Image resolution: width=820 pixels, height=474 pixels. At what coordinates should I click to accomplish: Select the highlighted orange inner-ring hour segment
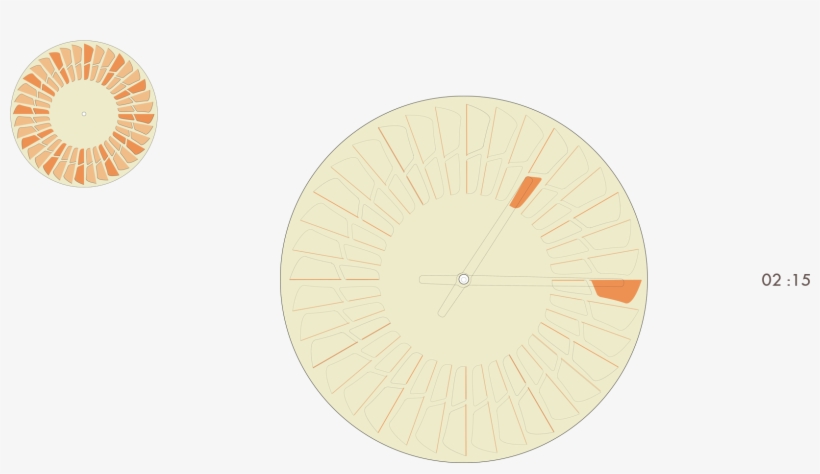pos(525,191)
